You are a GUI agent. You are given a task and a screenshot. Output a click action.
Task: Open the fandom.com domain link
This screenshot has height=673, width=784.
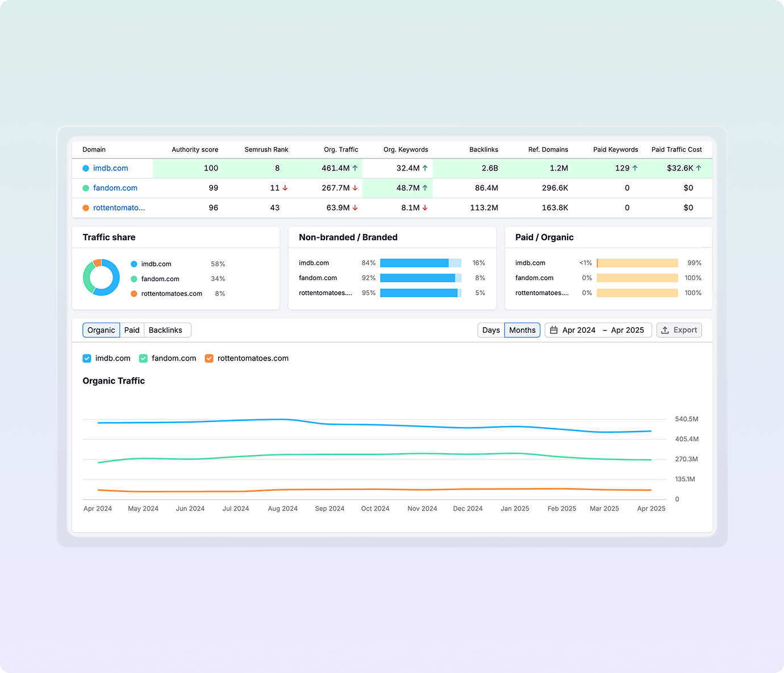(115, 188)
